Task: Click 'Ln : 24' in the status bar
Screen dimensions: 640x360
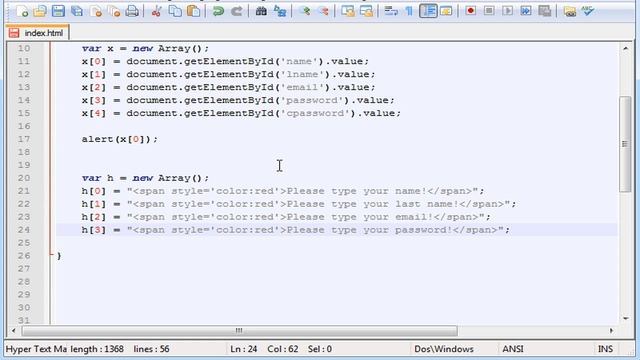Action: 244,349
